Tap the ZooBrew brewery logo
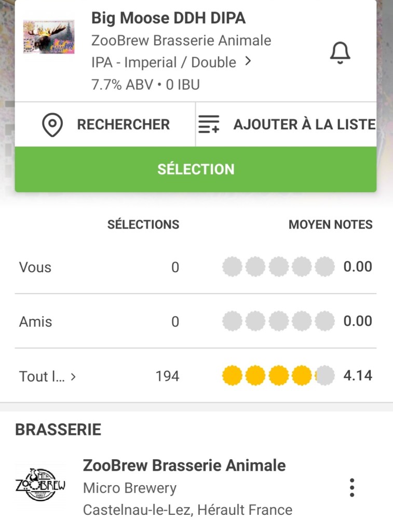 coord(40,486)
